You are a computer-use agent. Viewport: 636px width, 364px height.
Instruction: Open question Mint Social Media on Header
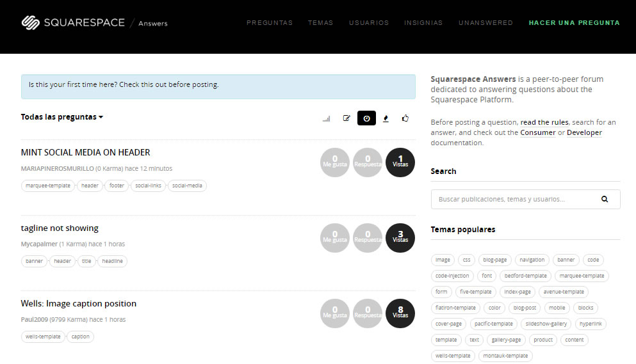(86, 152)
